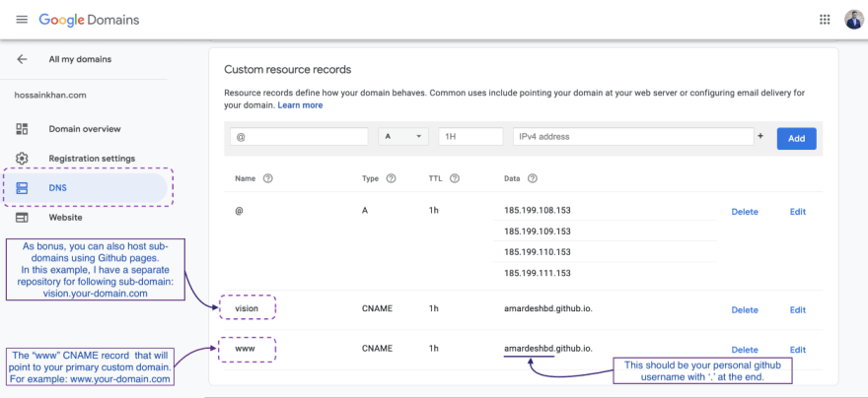Image resolution: width=868 pixels, height=398 pixels.
Task: Click CNAME type in the www row
Action: pyautogui.click(x=377, y=349)
